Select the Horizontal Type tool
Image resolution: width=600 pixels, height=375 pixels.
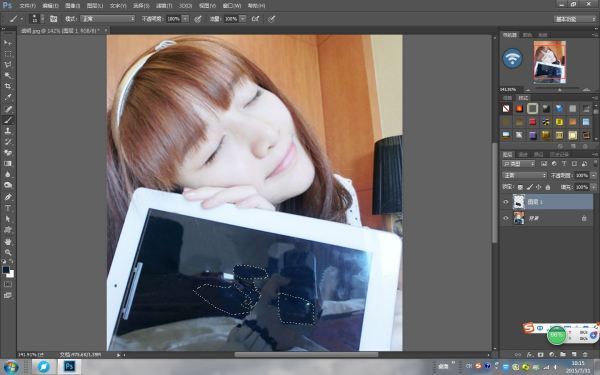click(8, 208)
